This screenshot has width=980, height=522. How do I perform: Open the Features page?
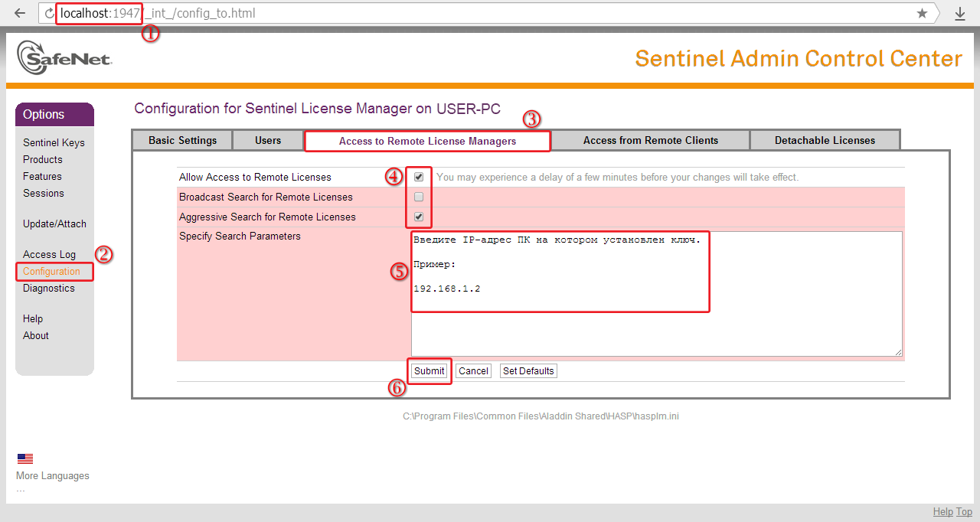point(42,176)
